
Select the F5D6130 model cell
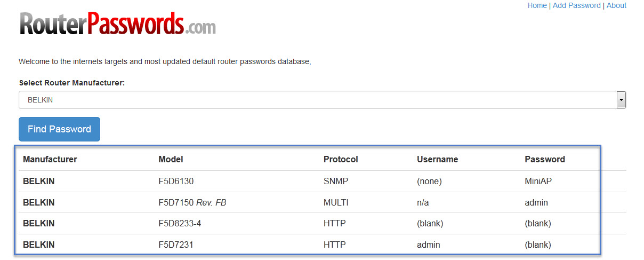(176, 181)
